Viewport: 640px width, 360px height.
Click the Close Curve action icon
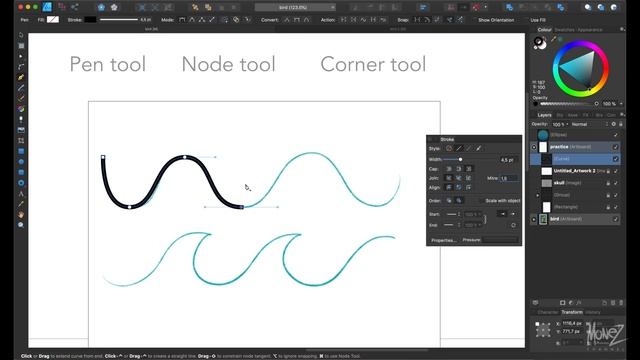(353, 20)
